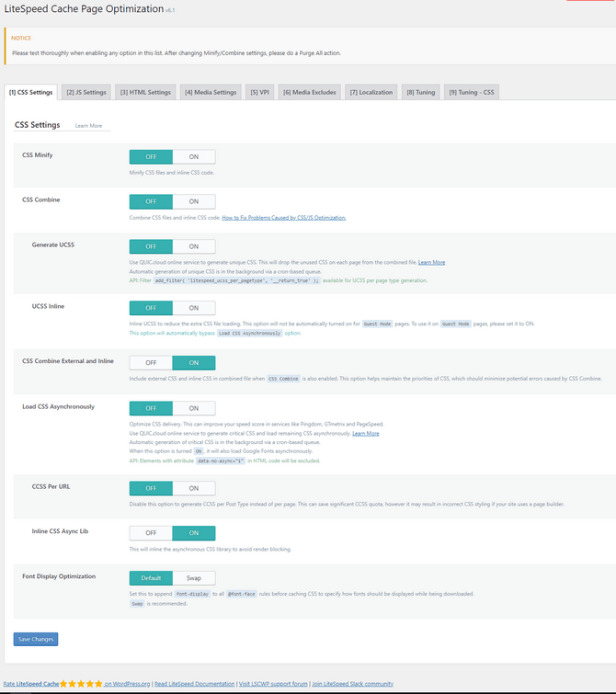Turn OFF Inline CSS Async Lib
Viewport: 616px width, 694px height.
pos(151,532)
